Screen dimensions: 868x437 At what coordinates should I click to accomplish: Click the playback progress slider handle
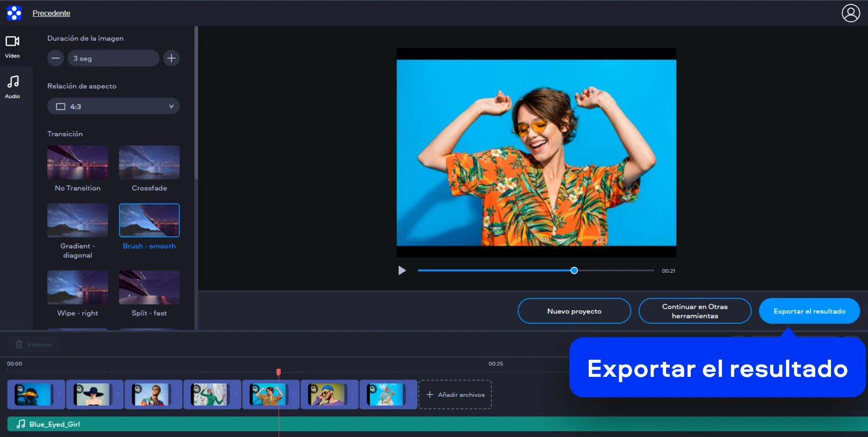(x=574, y=271)
